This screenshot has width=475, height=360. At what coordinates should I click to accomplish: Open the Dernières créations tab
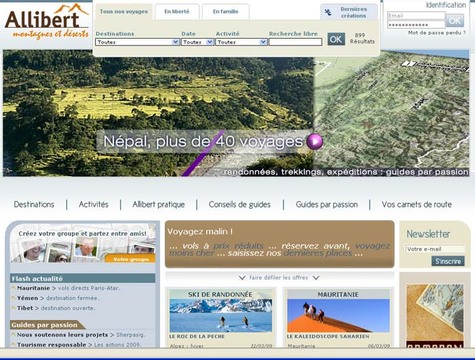(x=349, y=12)
